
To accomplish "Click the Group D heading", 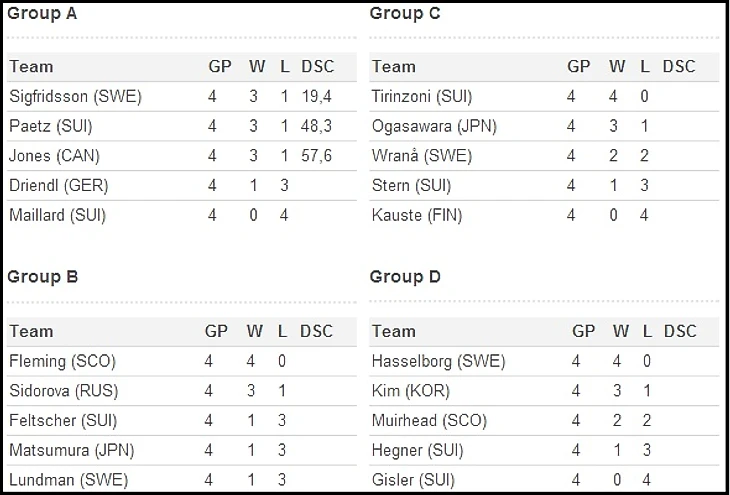I will click(x=405, y=277).
